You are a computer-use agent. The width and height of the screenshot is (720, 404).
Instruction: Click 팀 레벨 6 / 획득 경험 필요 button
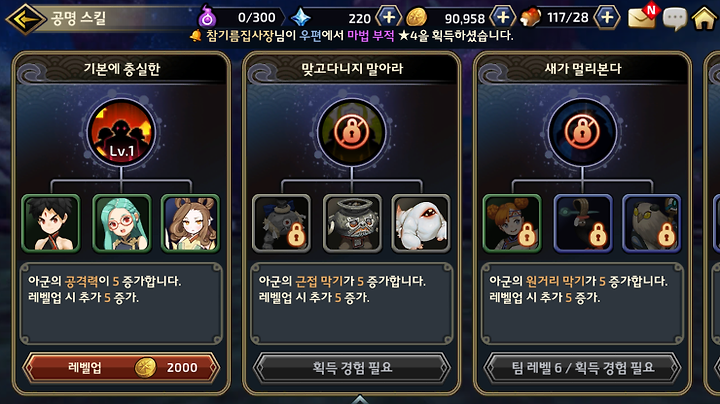coord(582,367)
